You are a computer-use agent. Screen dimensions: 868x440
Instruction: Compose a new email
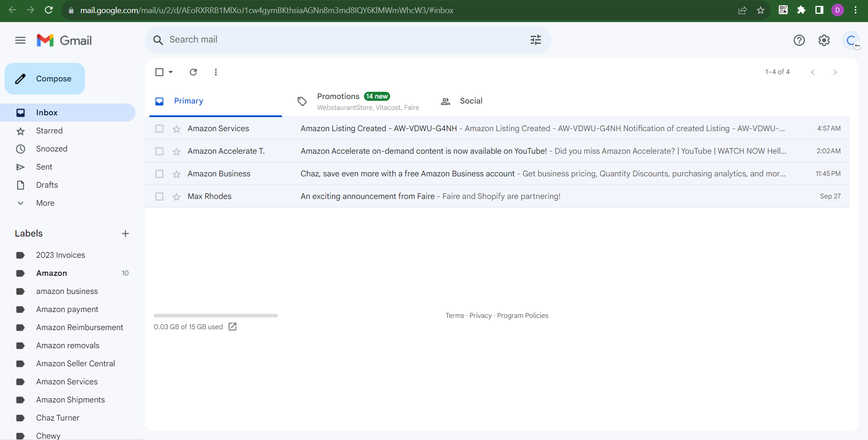point(45,79)
